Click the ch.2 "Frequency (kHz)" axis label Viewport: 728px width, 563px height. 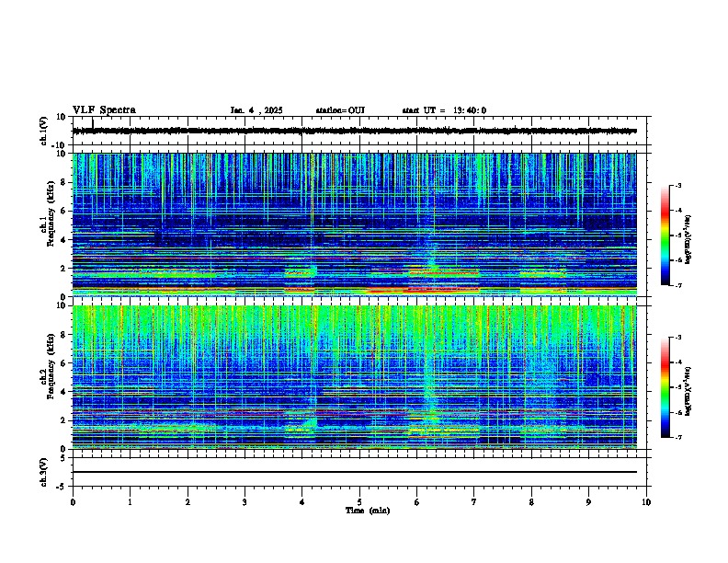pos(51,366)
